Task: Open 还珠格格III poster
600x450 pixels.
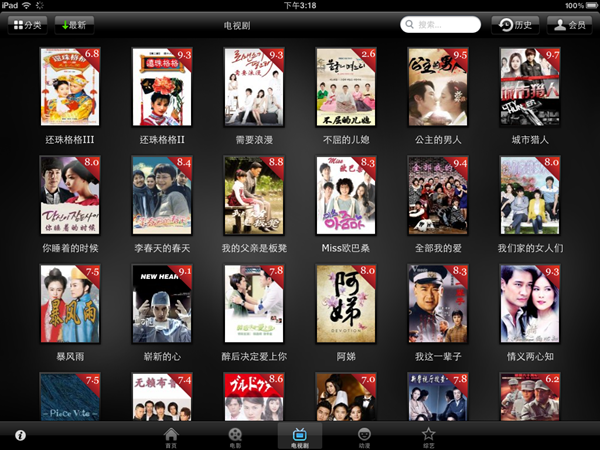Action: [70, 87]
